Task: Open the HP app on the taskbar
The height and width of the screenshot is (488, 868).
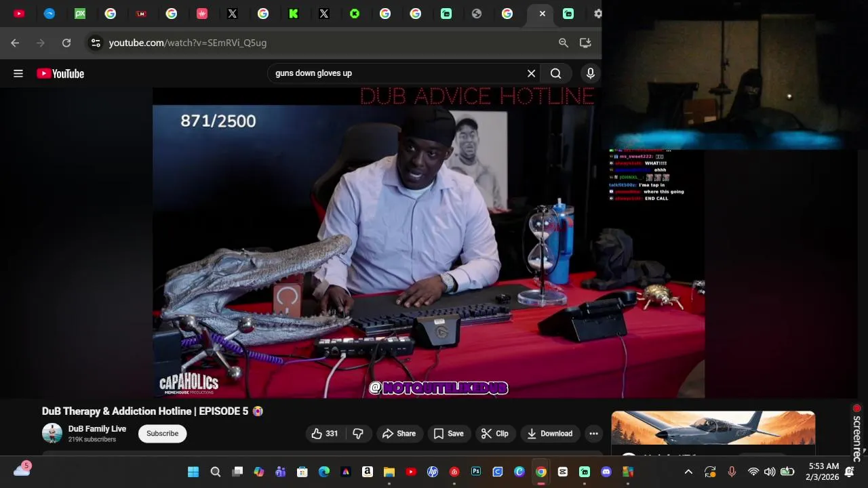Action: (433, 472)
